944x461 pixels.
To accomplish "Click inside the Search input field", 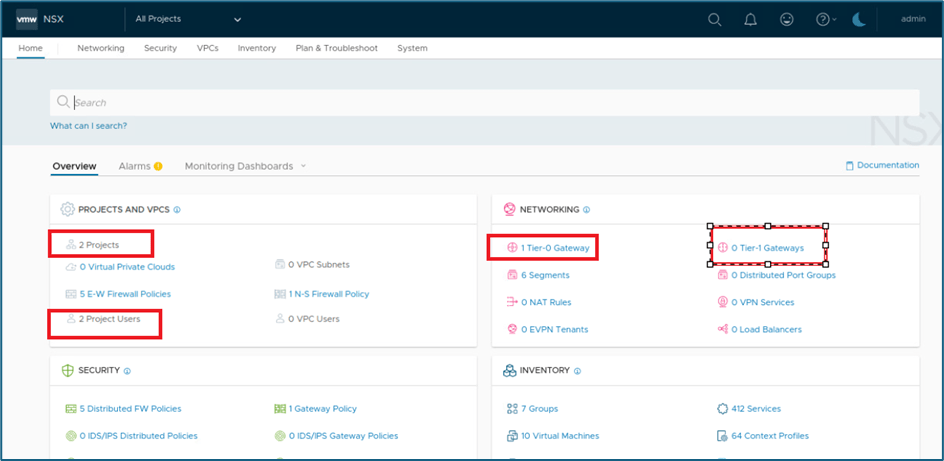I will tap(480, 102).
